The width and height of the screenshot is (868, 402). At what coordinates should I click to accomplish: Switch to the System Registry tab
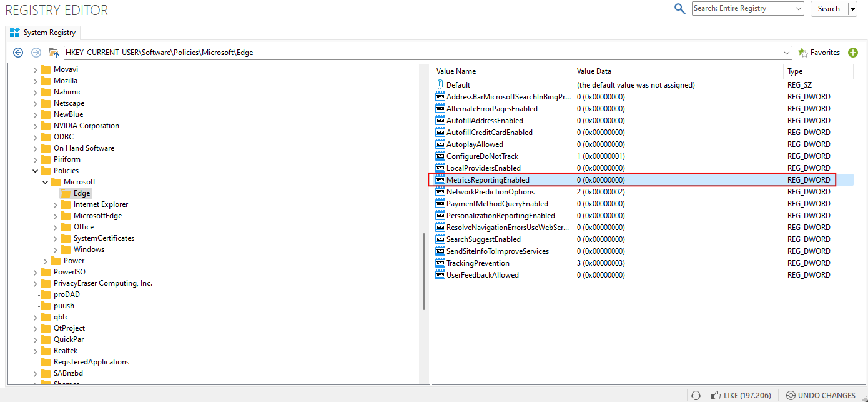point(42,33)
